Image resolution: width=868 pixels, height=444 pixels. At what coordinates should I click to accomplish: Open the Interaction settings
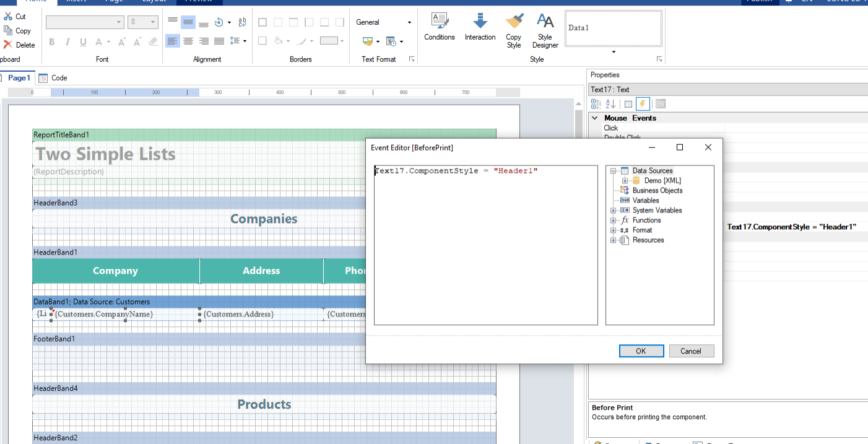tap(480, 28)
